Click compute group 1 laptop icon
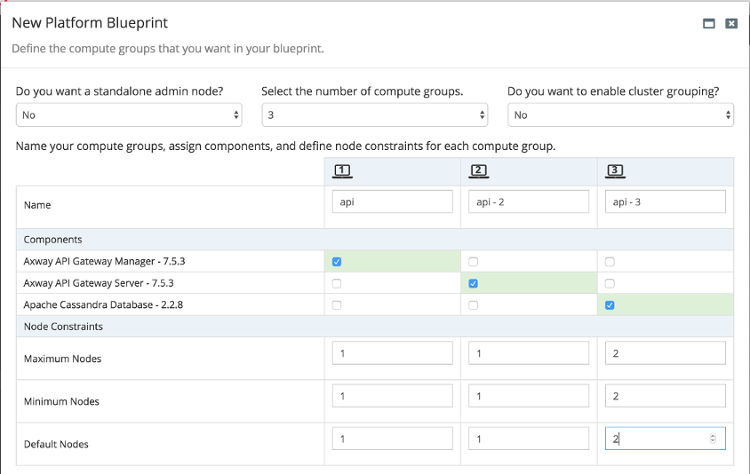 pos(342,171)
